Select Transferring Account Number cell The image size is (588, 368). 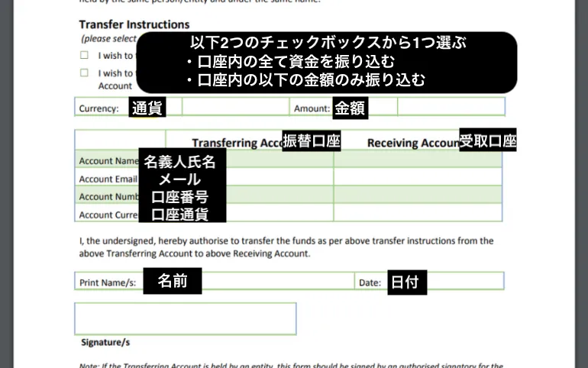coord(250,195)
